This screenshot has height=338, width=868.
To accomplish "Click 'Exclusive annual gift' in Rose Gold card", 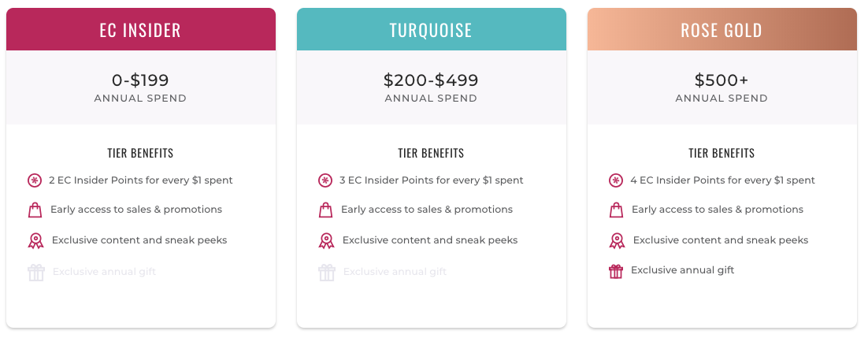I will 683,269.
